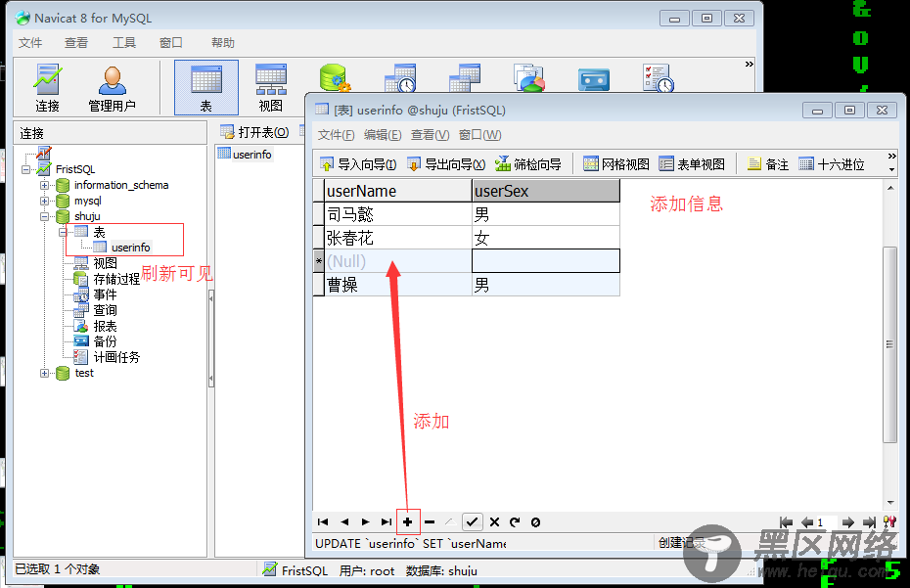This screenshot has height=588, width=910.
Task: Open 工具 menu in main window
Action: [x=124, y=43]
